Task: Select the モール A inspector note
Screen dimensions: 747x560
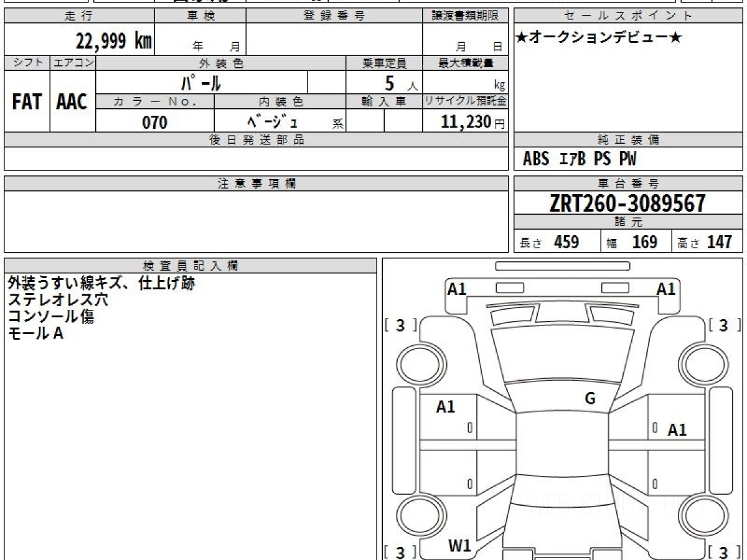Action: (x=35, y=333)
